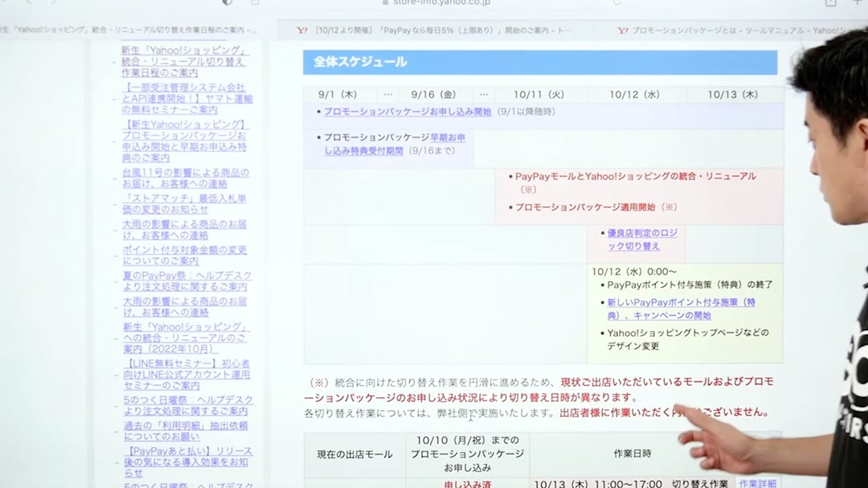Click the Y! favicon on the プロモーションパッケージとは tab
This screenshot has height=488, width=868.
point(623,30)
